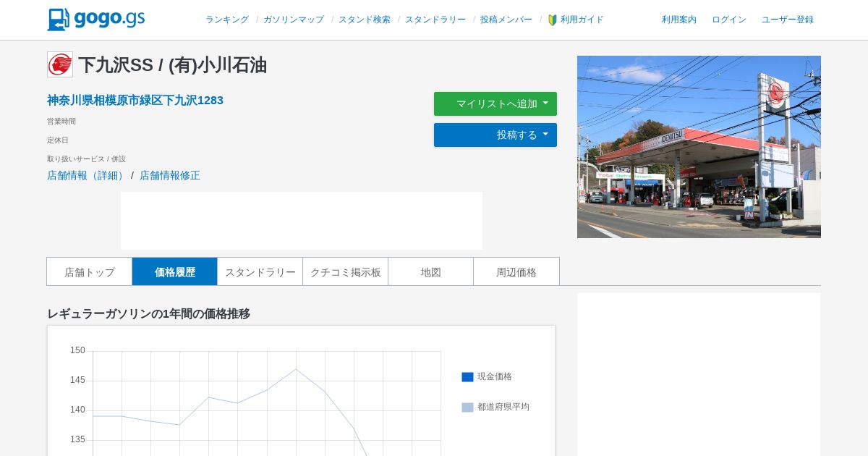The width and height of the screenshot is (868, 456).
Task: Click the 135 axis value on the chart
Action: [x=77, y=439]
